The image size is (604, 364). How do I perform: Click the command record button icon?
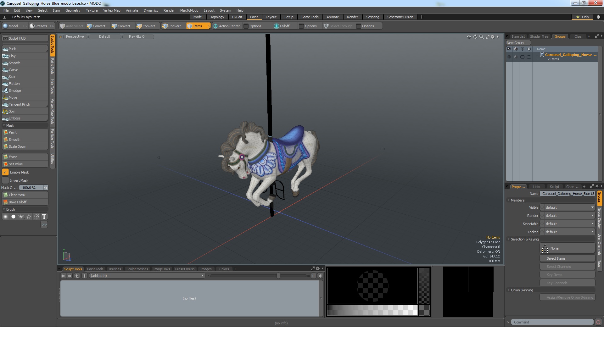[x=598, y=322]
